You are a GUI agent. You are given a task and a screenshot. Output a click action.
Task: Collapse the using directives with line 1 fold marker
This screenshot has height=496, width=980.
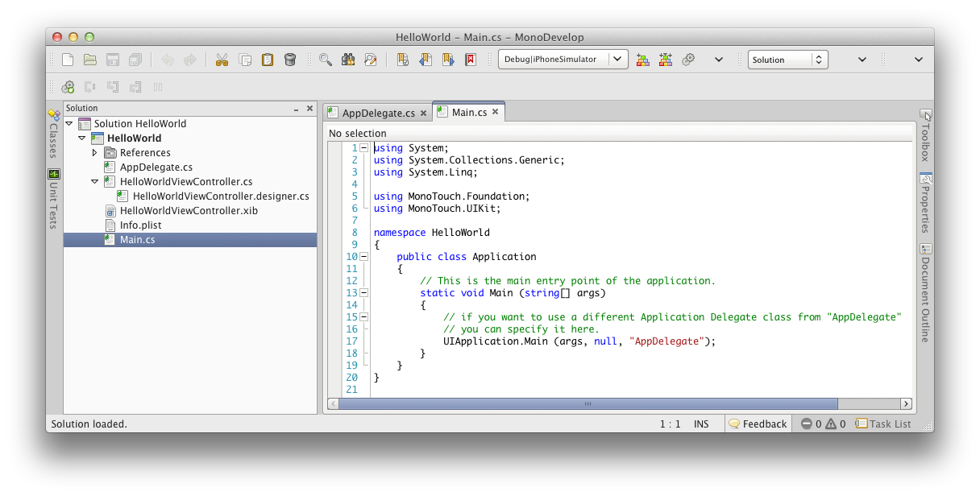[364, 147]
